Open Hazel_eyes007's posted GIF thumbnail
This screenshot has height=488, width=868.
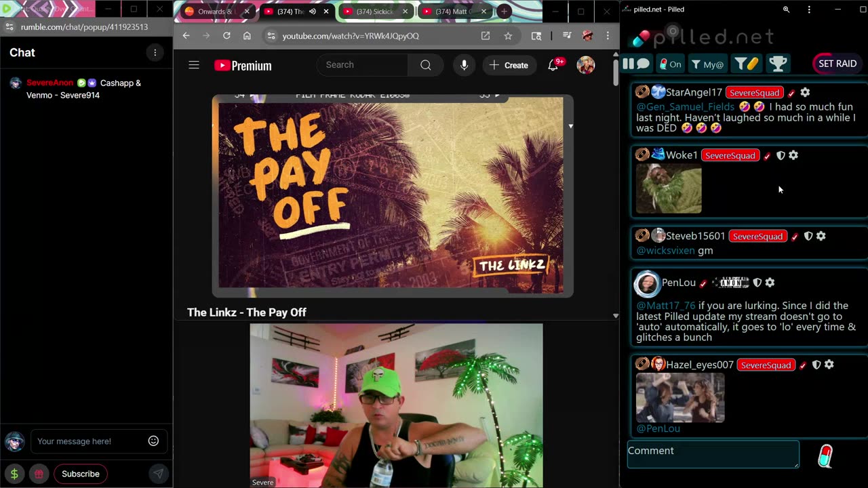[680, 398]
